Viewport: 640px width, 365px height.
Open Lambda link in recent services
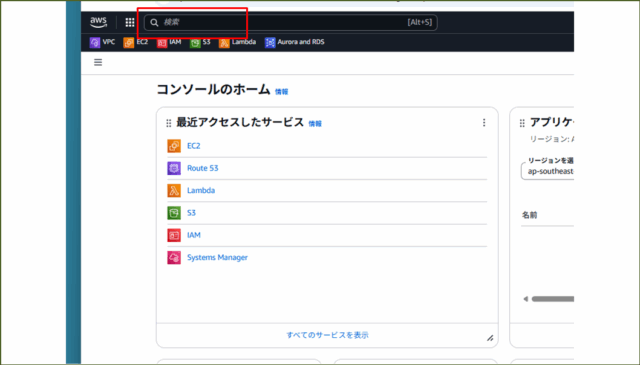[x=201, y=191]
